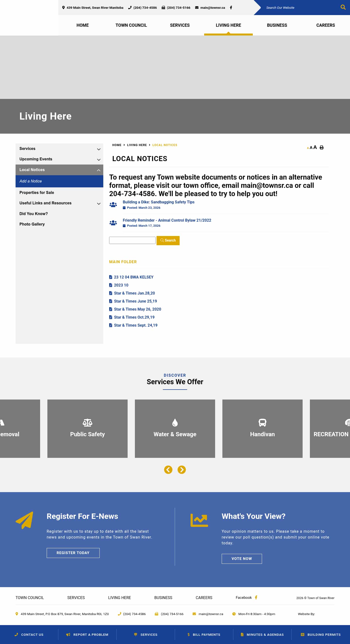
Task: Click Services in bottom bar
Action: (146, 635)
